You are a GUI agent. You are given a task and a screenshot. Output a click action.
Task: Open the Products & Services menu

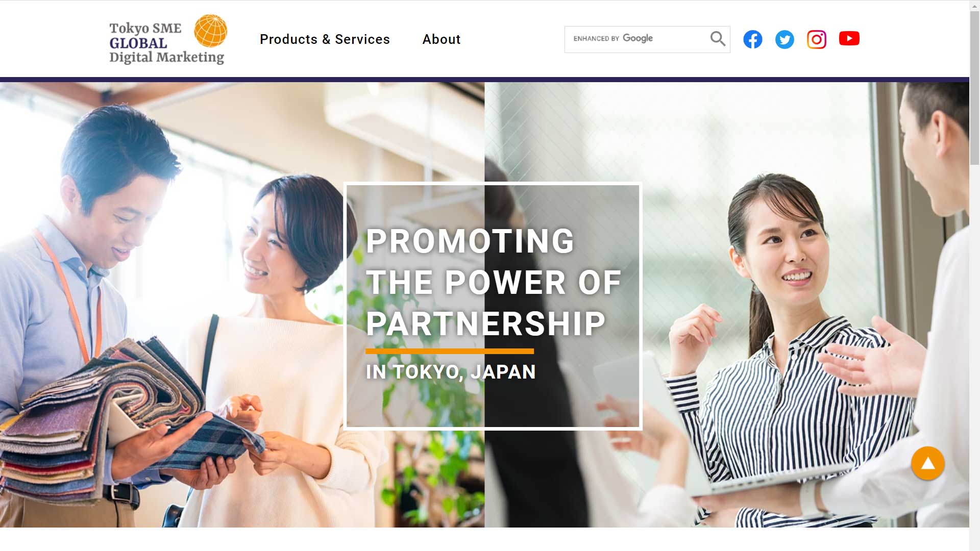point(325,39)
